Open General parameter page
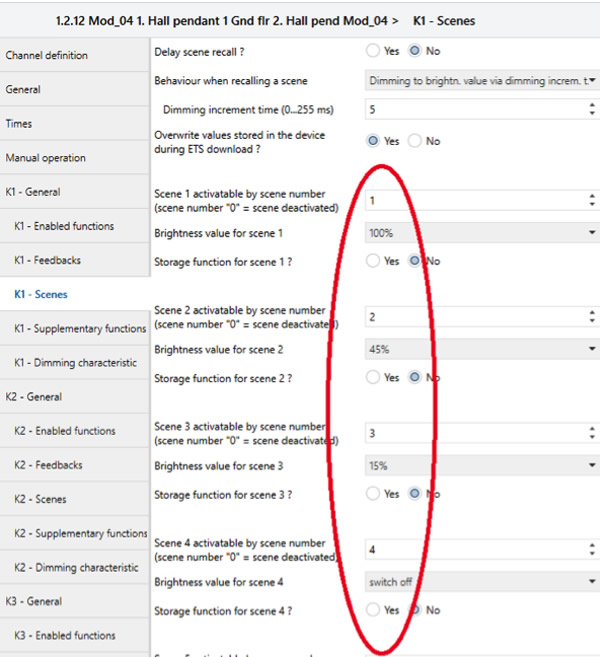Viewport: 600px width, 657px height. (x=75, y=89)
